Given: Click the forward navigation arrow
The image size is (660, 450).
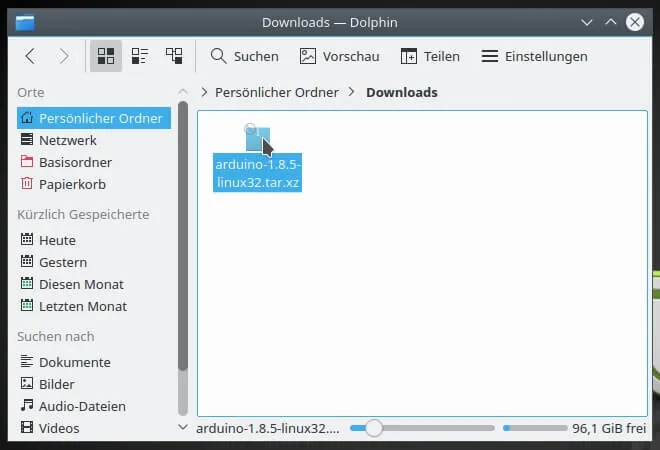Looking at the screenshot, I should point(64,56).
